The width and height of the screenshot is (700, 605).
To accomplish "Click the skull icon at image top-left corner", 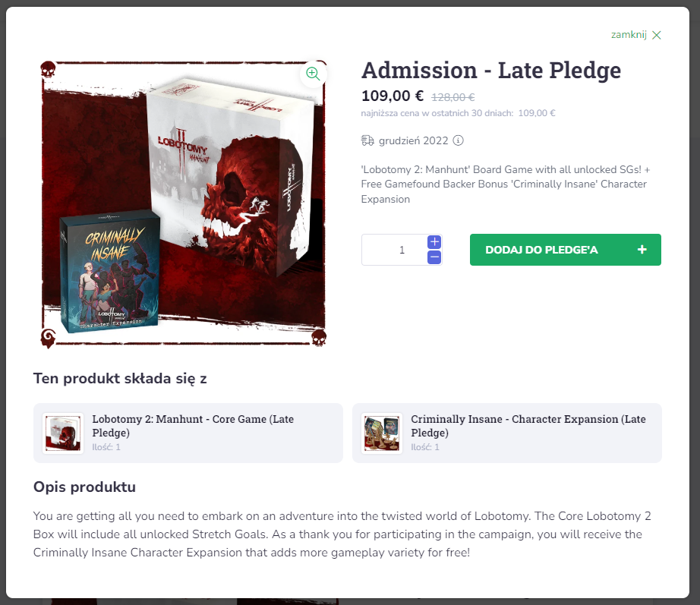I will [x=49, y=70].
